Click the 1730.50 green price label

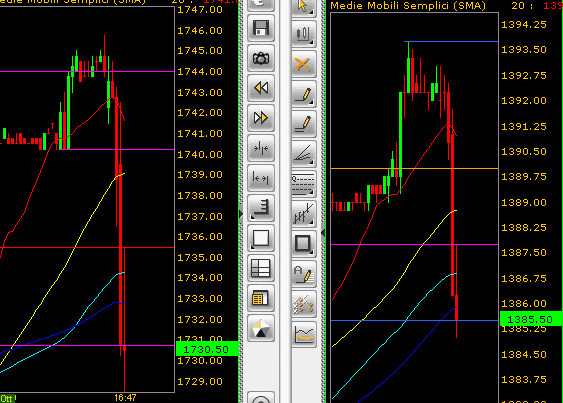(x=207, y=349)
